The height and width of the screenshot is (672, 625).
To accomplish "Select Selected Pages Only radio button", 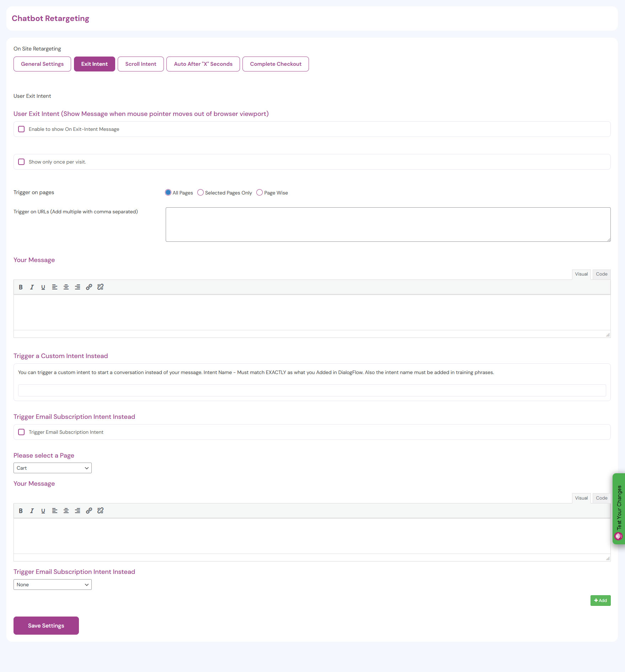I will [201, 193].
